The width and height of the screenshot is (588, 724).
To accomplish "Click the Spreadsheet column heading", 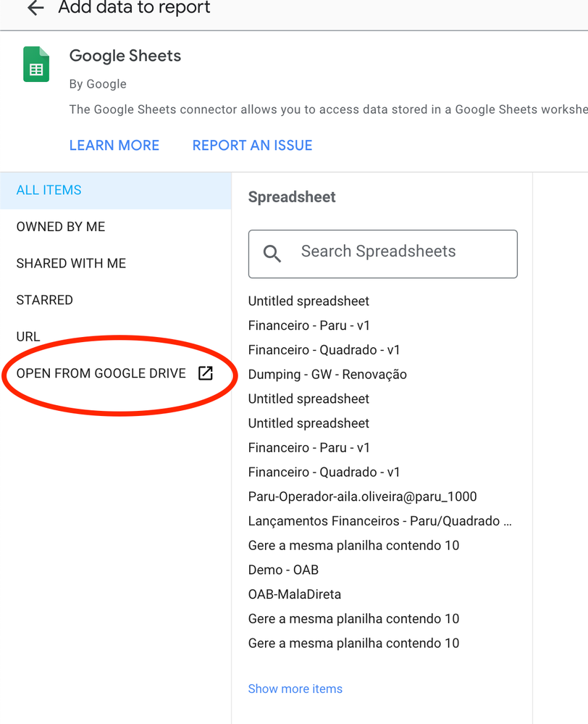I will pyautogui.click(x=292, y=197).
